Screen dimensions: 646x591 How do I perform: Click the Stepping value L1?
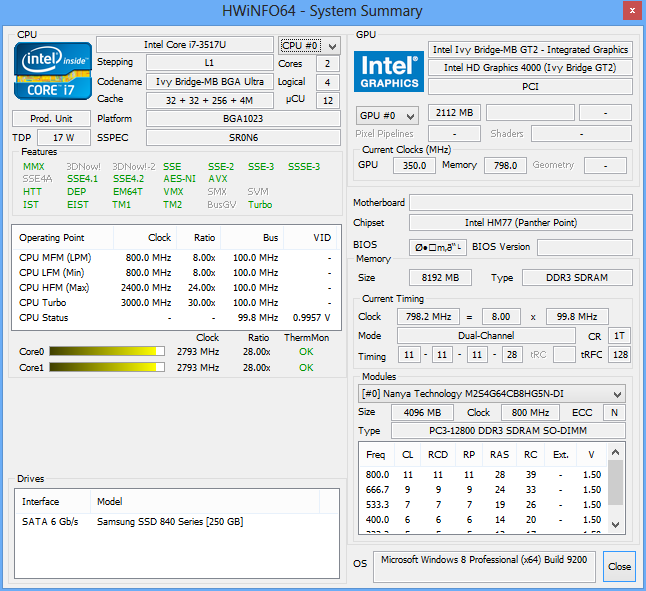[210, 63]
